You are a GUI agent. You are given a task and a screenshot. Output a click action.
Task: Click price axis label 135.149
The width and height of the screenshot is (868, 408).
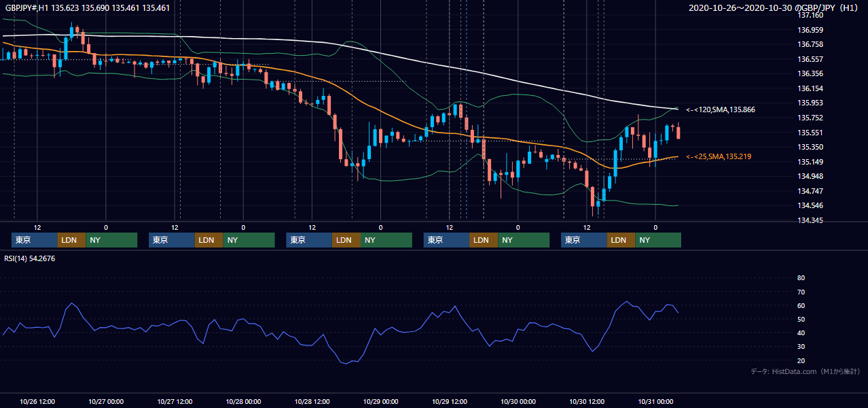coord(810,162)
